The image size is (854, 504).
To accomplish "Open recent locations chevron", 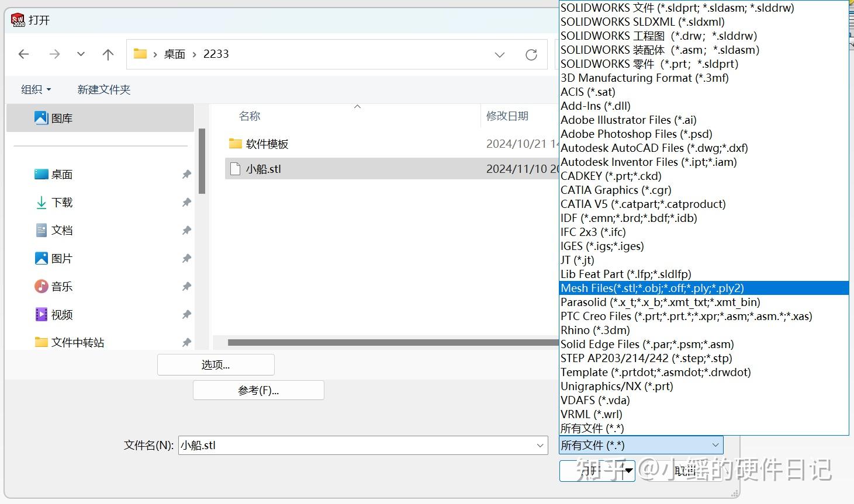I will point(81,54).
